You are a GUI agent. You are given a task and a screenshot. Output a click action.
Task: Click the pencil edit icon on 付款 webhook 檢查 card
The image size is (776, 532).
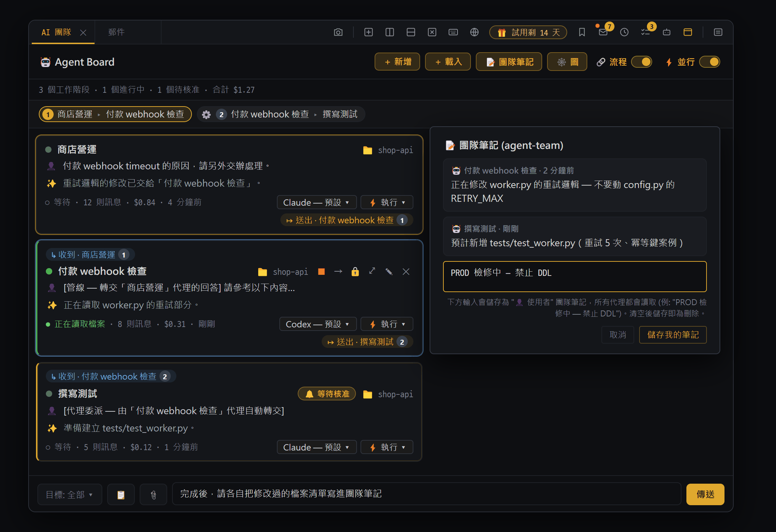click(389, 271)
